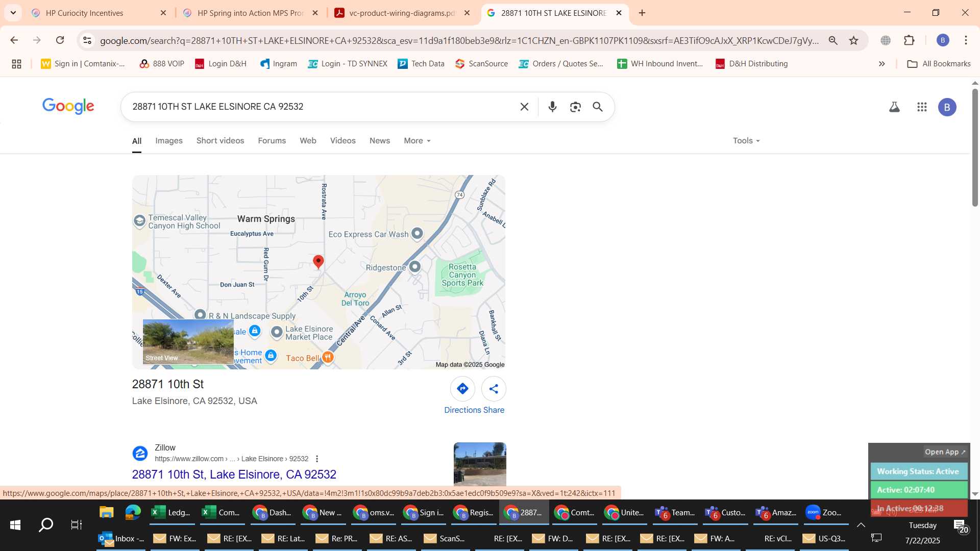Screen dimensions: 980x551
Task: Click the Chrome address bar URL
Action: [459, 40]
